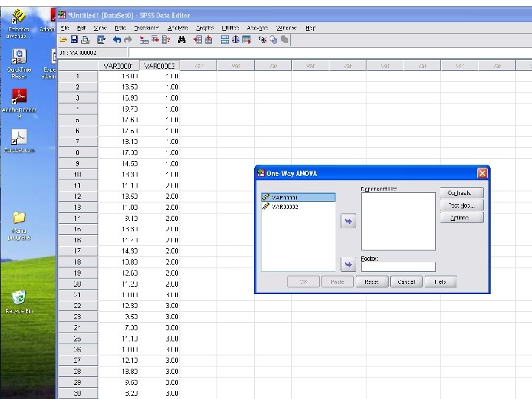Viewport: 532px width, 399px height.
Task: Click the Print toolbar icon
Action: 86,40
